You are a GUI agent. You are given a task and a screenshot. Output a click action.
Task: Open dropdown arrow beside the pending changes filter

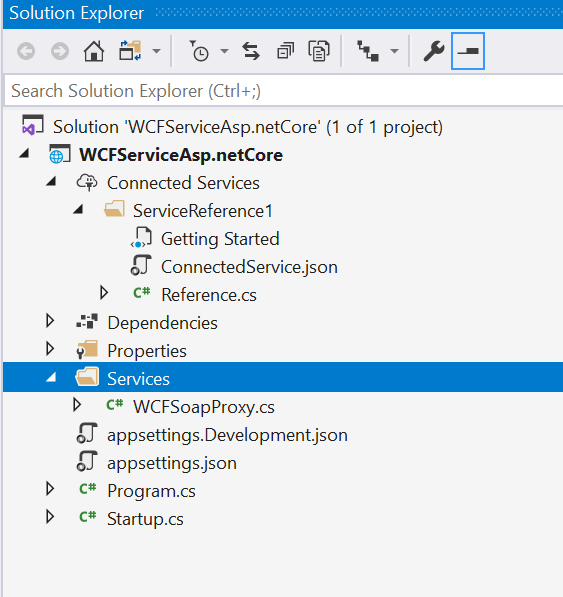pos(225,51)
